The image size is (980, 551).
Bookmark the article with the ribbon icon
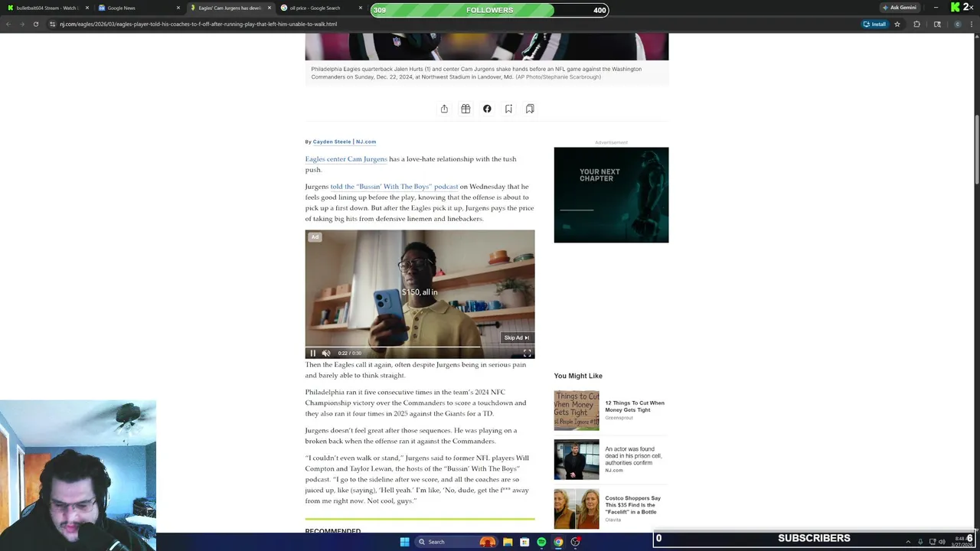[x=508, y=109]
